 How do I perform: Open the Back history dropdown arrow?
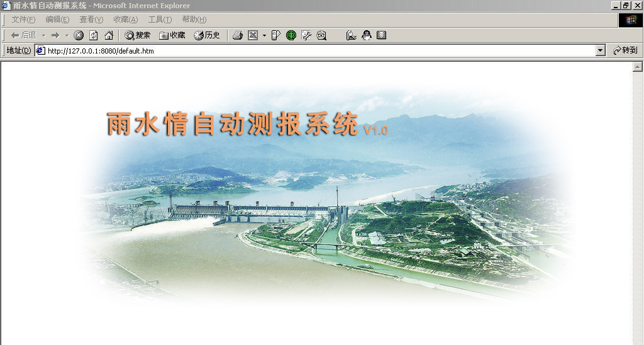pos(44,36)
